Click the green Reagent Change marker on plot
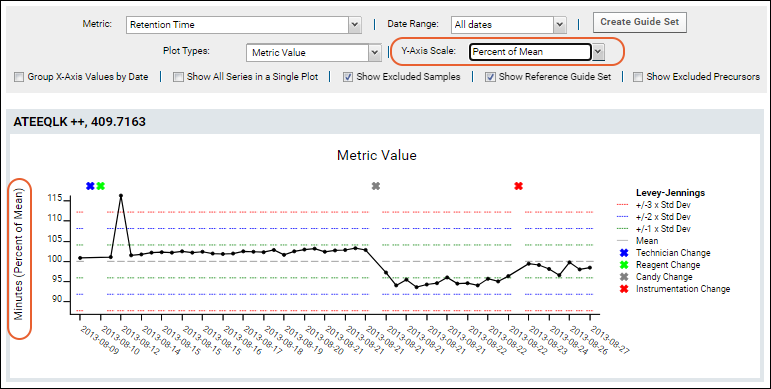 tap(101, 186)
